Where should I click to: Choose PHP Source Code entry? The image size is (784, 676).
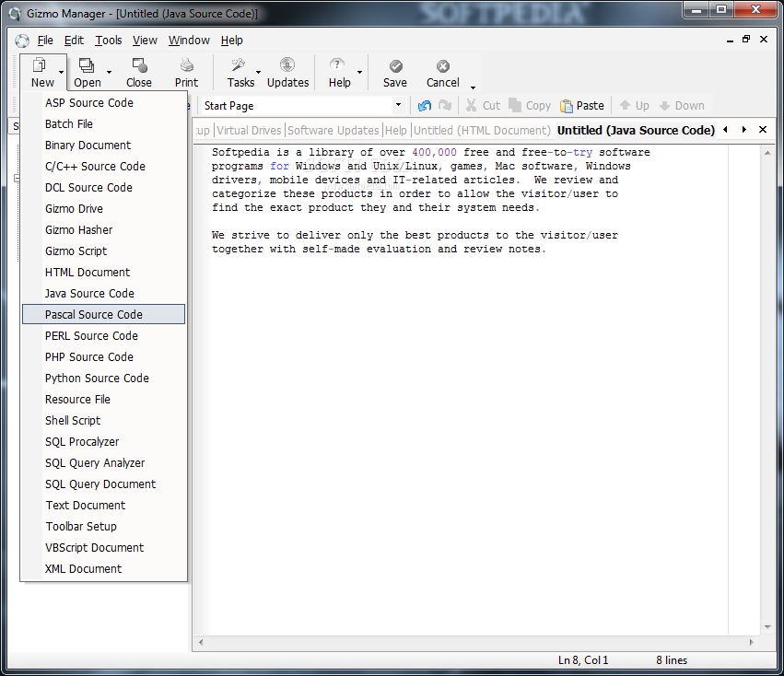pyautogui.click(x=103, y=357)
